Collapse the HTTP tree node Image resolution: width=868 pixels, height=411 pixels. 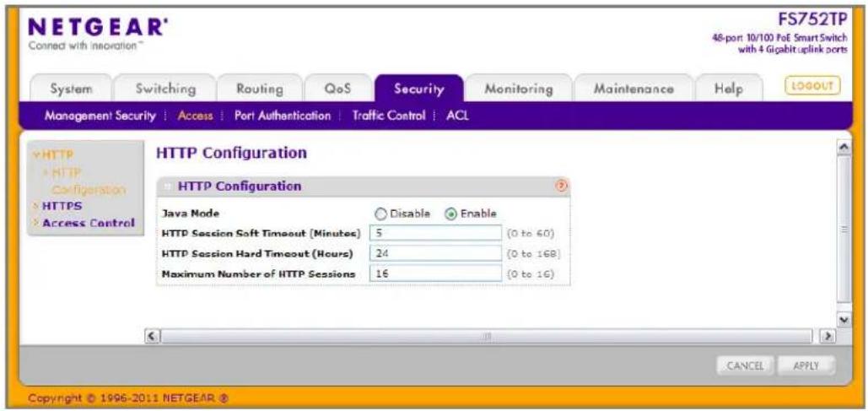(x=35, y=154)
